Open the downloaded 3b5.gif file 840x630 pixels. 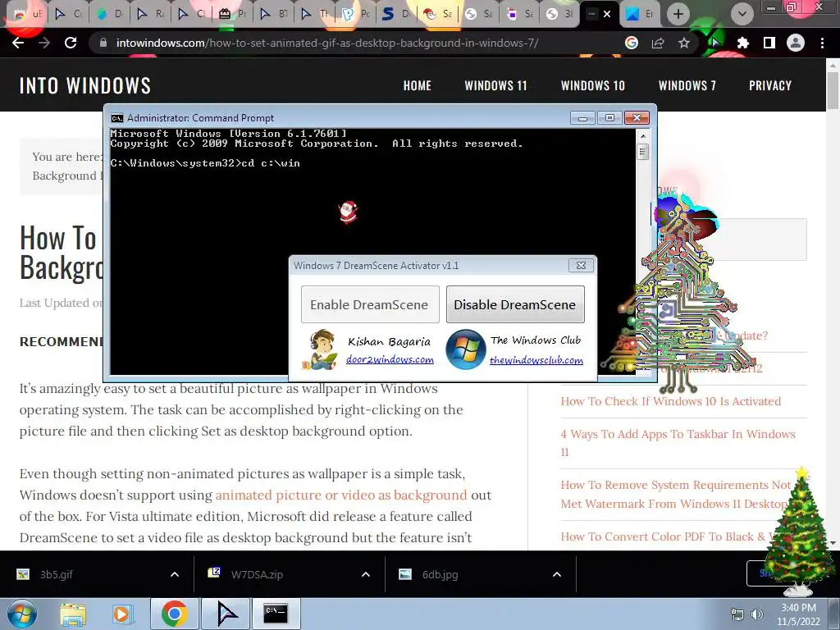57,574
